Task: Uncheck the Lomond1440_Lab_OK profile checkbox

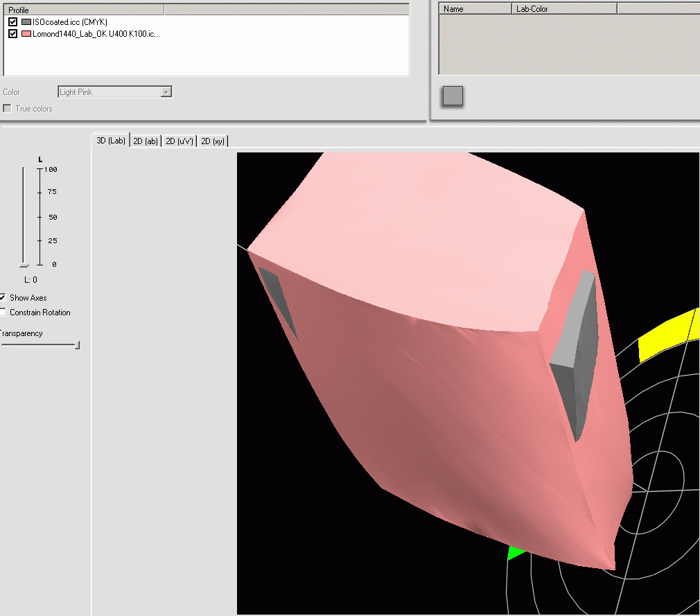Action: pos(12,33)
